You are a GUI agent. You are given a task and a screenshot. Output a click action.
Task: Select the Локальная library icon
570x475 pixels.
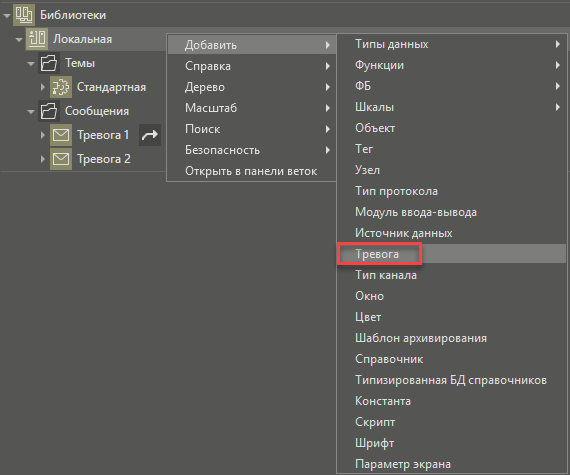click(37, 39)
